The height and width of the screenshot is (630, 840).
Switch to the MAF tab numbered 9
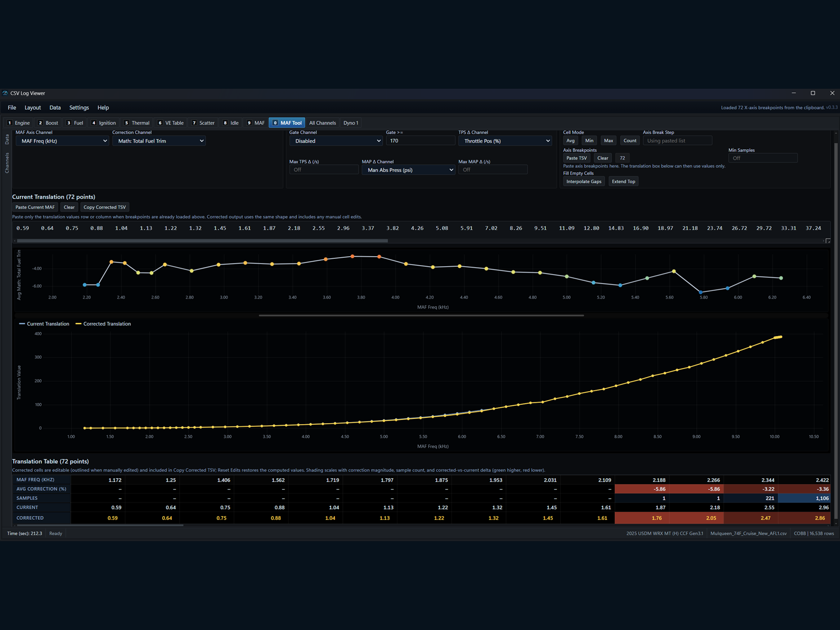click(256, 123)
